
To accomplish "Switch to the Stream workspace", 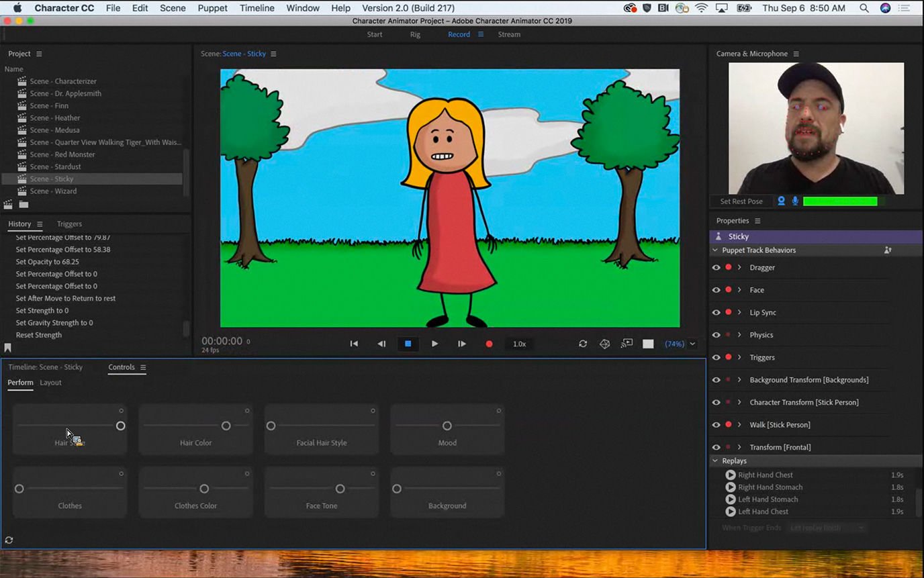I will tap(509, 34).
